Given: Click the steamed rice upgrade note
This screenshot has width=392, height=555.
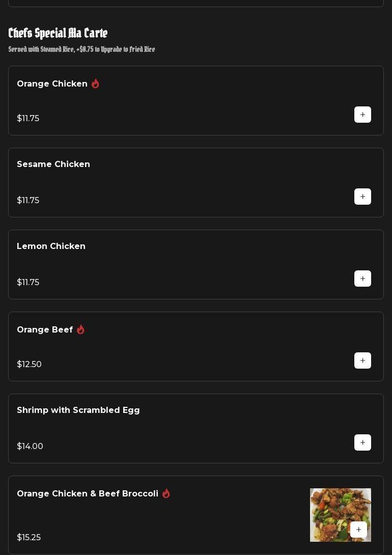Looking at the screenshot, I should tap(81, 49).
